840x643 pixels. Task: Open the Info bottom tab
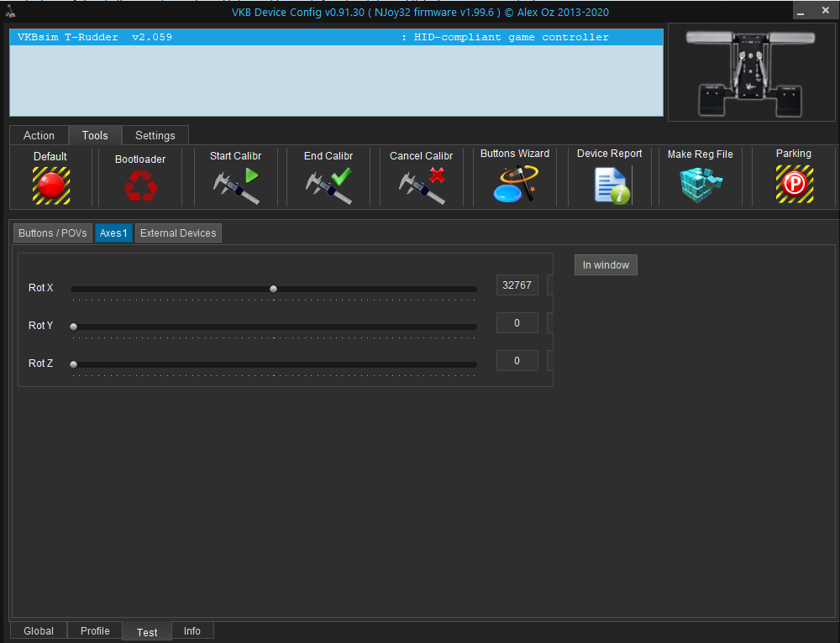(x=192, y=630)
